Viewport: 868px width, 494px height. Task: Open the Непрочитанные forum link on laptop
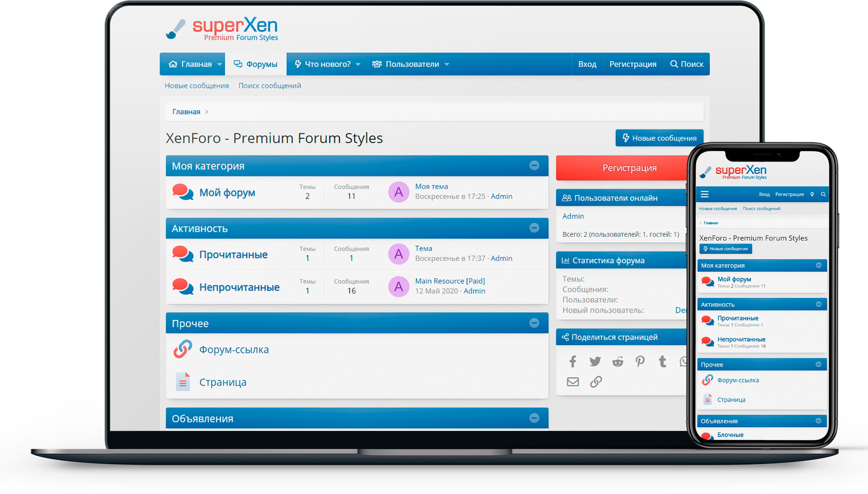pyautogui.click(x=239, y=287)
